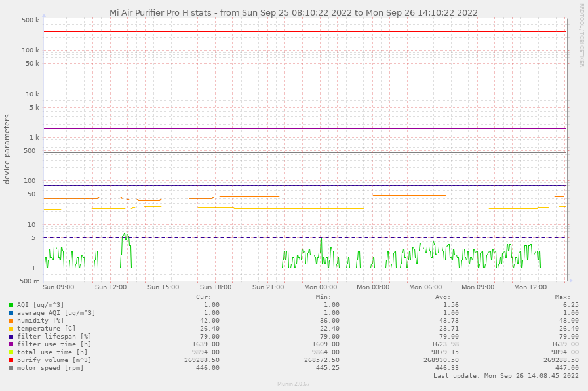Click the 'Sun 21:00' x-axis label

click(268, 287)
